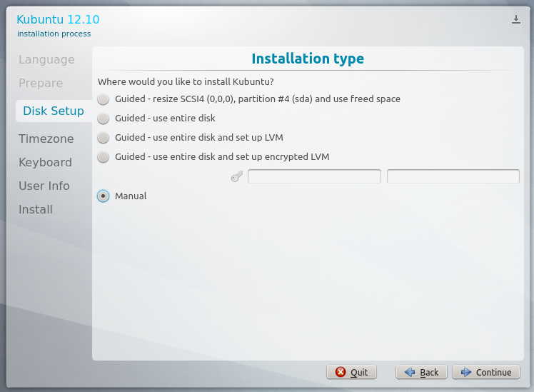Quit the Kubuntu installer
The image size is (534, 392).
(x=351, y=372)
